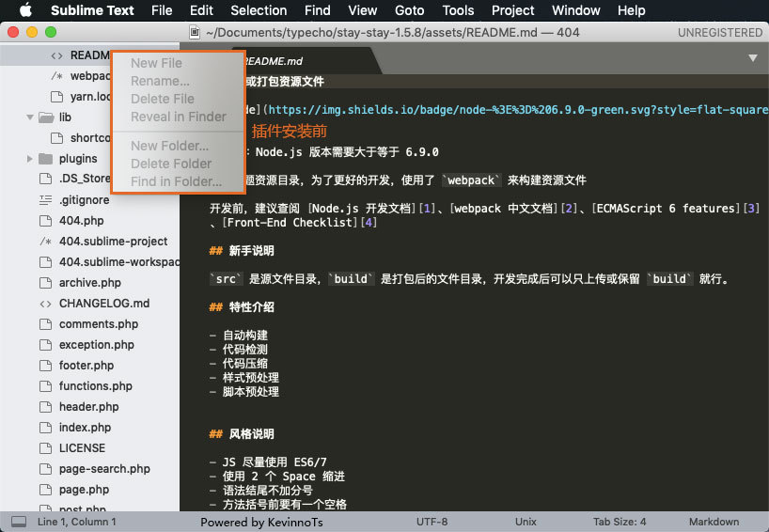Image resolution: width=769 pixels, height=532 pixels.
Task: Open the Edit menu
Action: 201,10
